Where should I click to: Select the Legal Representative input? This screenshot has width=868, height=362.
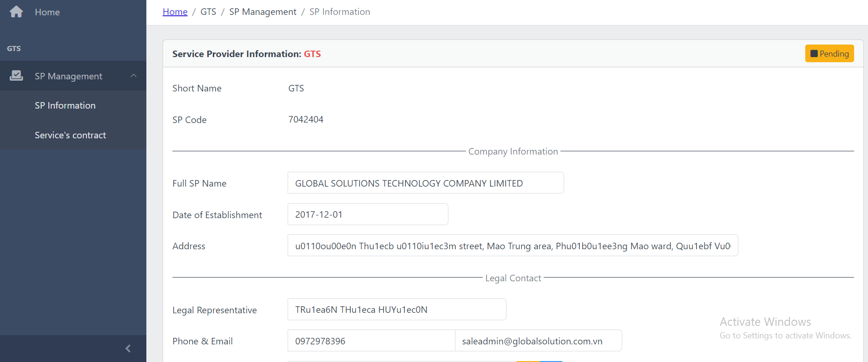tap(396, 310)
